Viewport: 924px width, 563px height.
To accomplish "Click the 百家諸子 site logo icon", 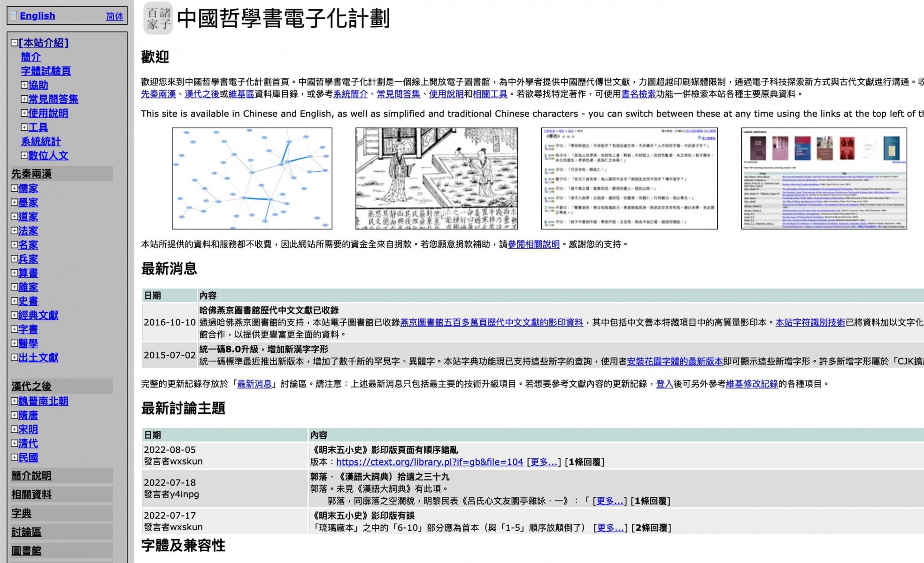I will (158, 18).
